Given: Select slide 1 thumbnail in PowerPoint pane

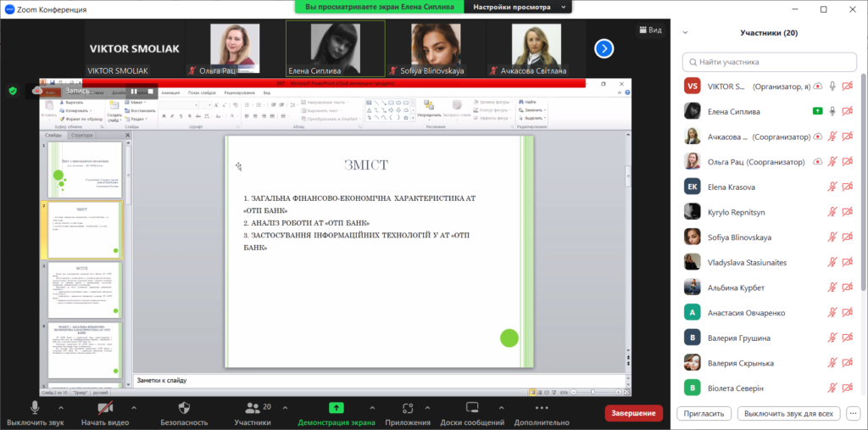Looking at the screenshot, I should pyautogui.click(x=85, y=170).
